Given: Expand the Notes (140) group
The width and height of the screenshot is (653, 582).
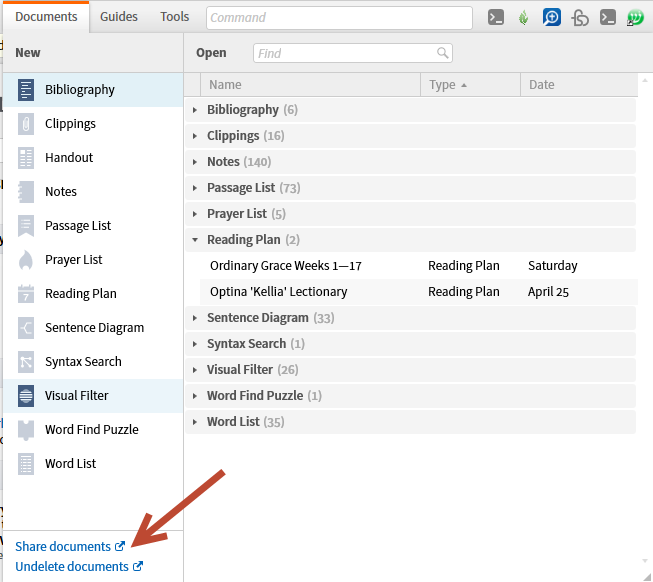Looking at the screenshot, I should tap(194, 162).
